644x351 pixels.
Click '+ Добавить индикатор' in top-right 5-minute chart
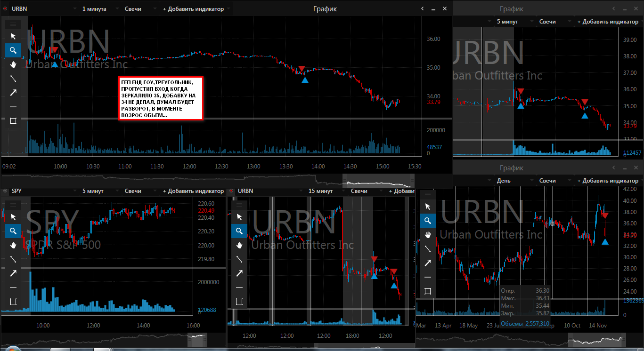(608, 22)
